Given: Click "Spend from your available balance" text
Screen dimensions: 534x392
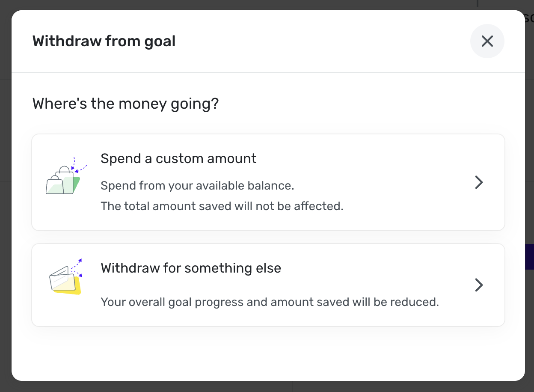Looking at the screenshot, I should [x=197, y=186].
